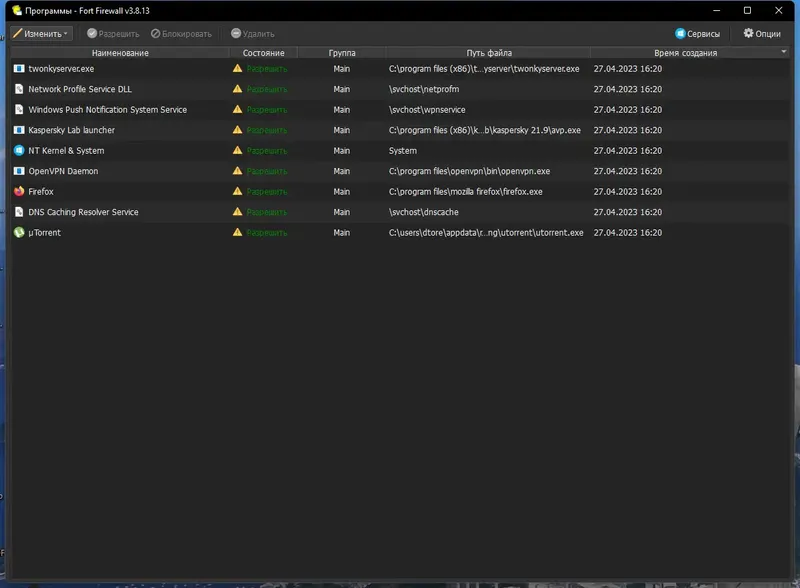This screenshot has height=588, width=800.
Task: Click the path \svchost\netprofm
Action: click(424, 89)
